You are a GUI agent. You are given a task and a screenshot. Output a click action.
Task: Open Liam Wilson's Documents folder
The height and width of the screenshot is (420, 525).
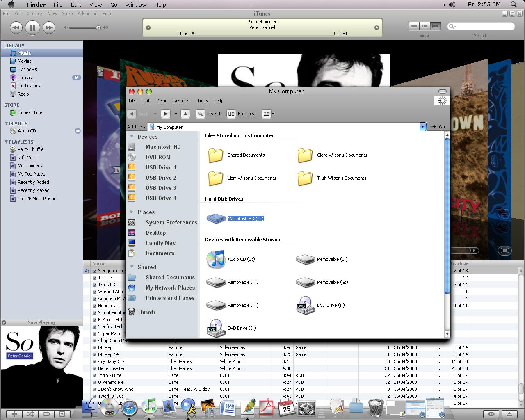click(x=216, y=178)
